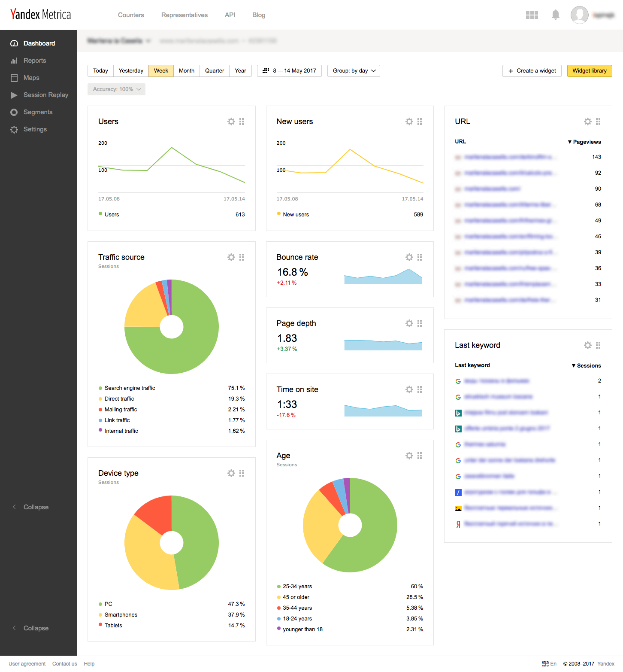Toggle the 45 or older legend item
The image size is (623, 672).
pyautogui.click(x=293, y=597)
